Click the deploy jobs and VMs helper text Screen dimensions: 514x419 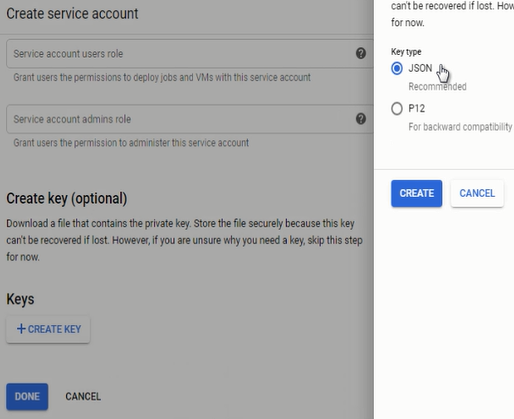[162, 77]
